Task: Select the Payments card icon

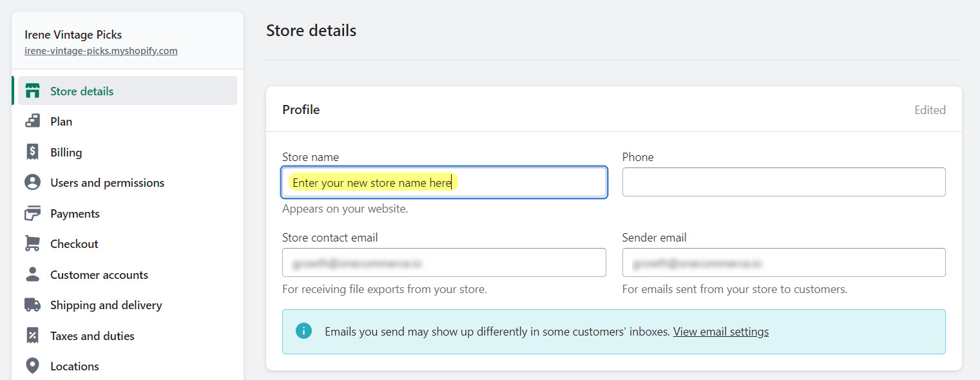Action: (x=32, y=213)
